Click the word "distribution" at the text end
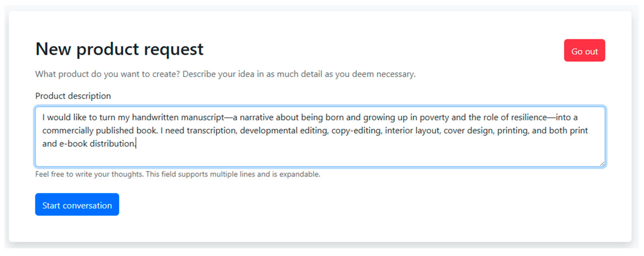The width and height of the screenshot is (644, 256). click(112, 144)
